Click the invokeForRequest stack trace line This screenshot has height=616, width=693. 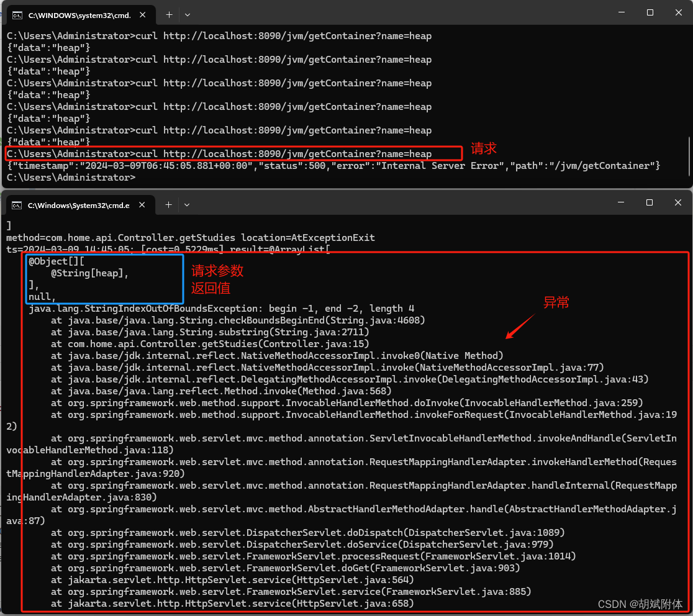(342, 420)
